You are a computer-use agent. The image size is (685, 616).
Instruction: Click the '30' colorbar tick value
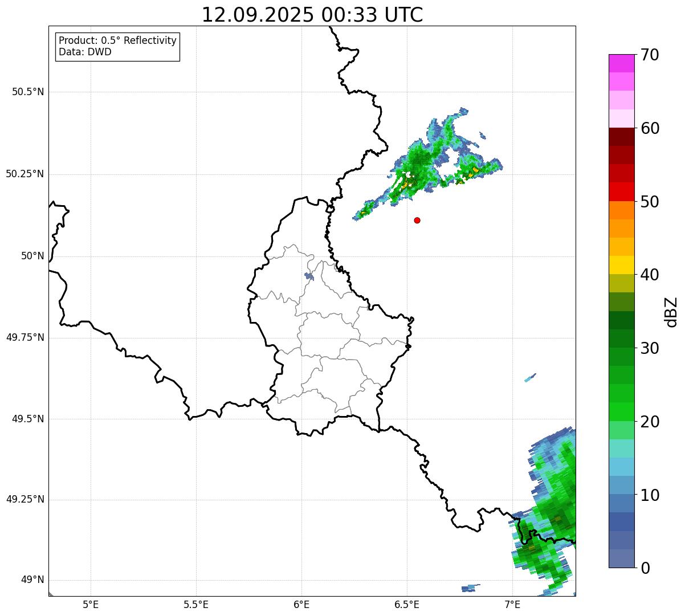(650, 349)
